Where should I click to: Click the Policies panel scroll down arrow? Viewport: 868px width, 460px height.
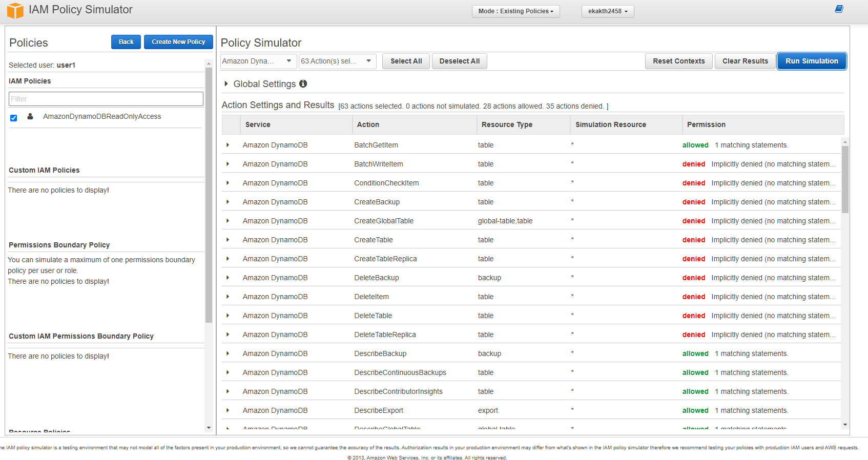[x=209, y=428]
